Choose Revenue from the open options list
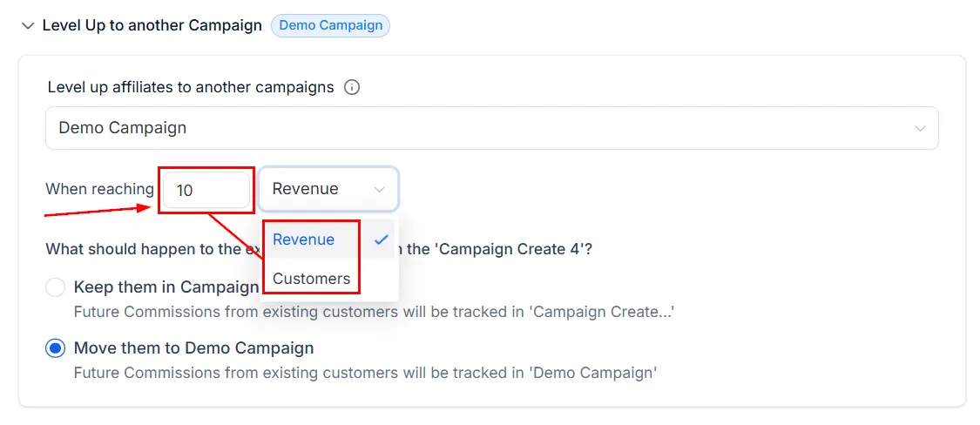The width and height of the screenshot is (980, 425). [x=303, y=239]
